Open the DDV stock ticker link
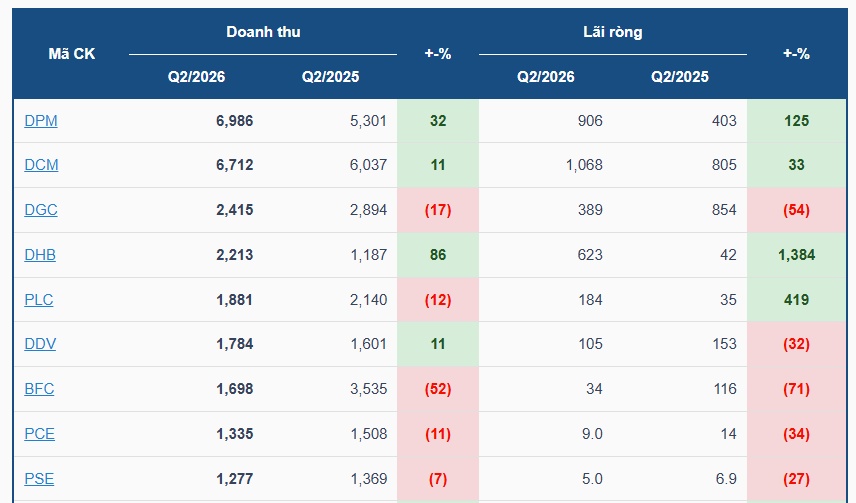This screenshot has width=856, height=503. [40, 344]
